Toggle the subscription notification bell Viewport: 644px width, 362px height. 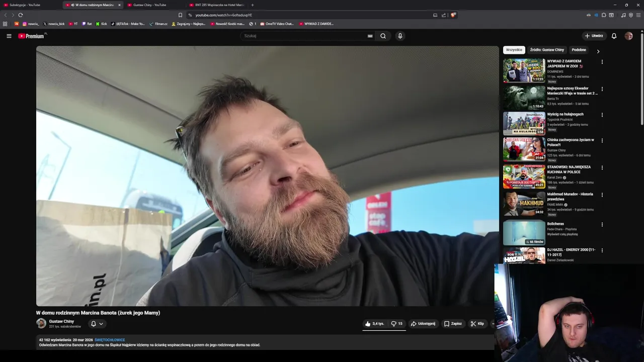(93, 324)
